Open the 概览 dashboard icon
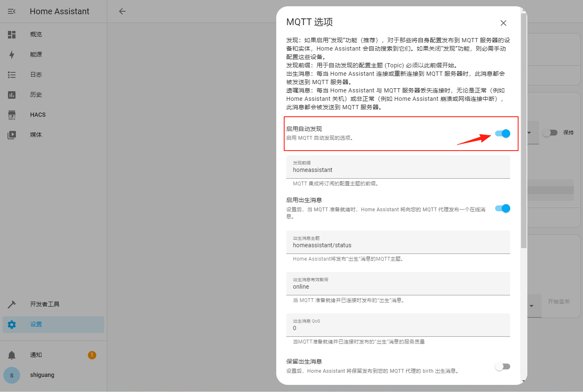583x392 pixels. tap(12, 34)
